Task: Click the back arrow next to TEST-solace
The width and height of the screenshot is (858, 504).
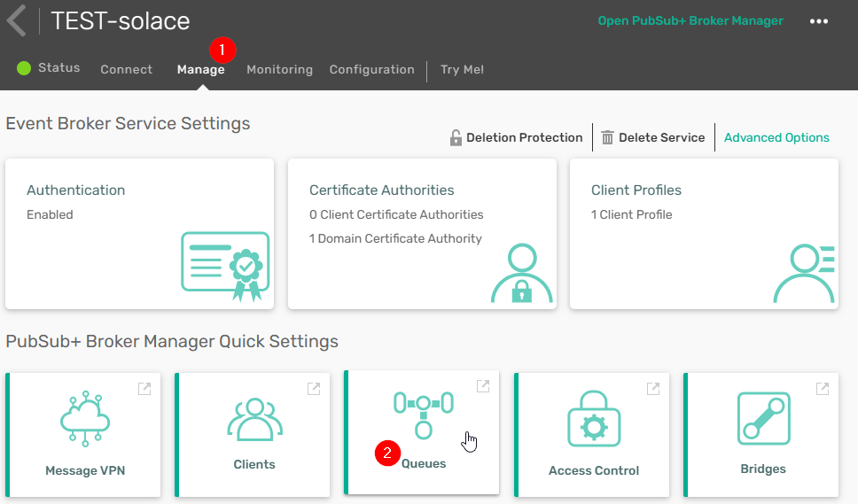Action: tap(16, 20)
